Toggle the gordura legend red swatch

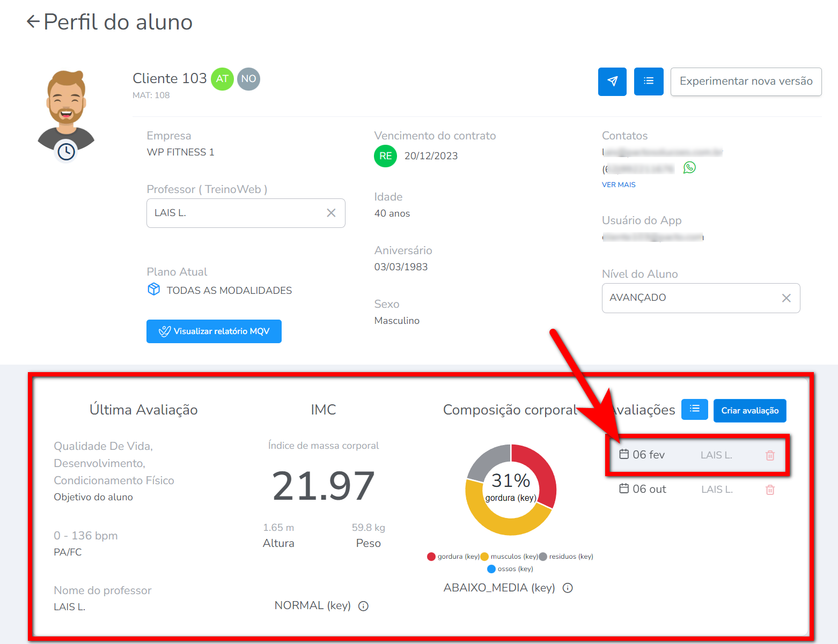point(431,557)
